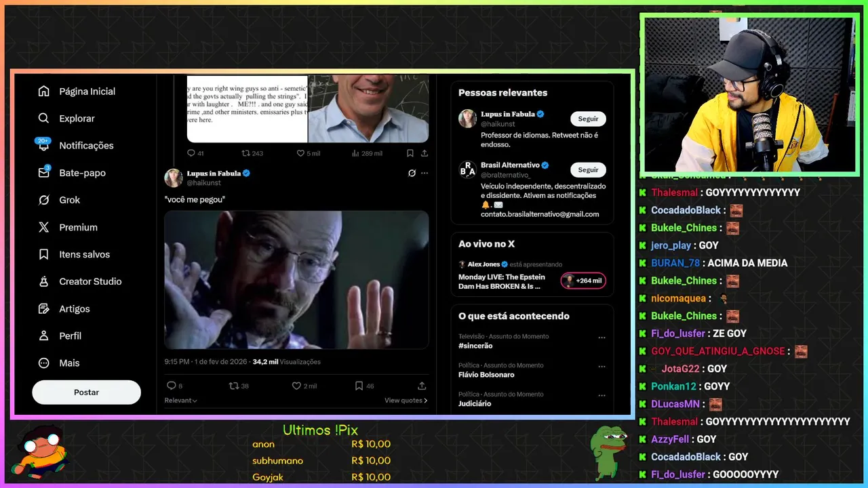
Task: Open options for Judiciário trend
Action: click(x=601, y=394)
